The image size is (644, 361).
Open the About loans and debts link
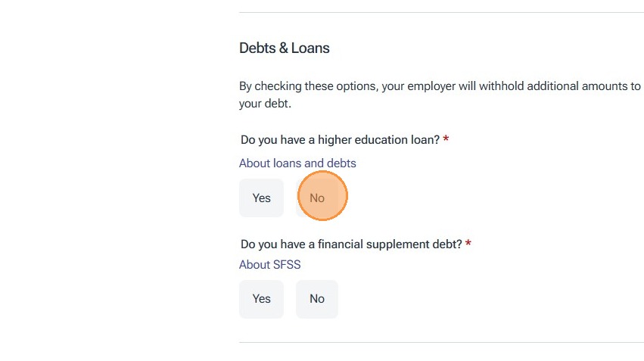pyautogui.click(x=297, y=163)
